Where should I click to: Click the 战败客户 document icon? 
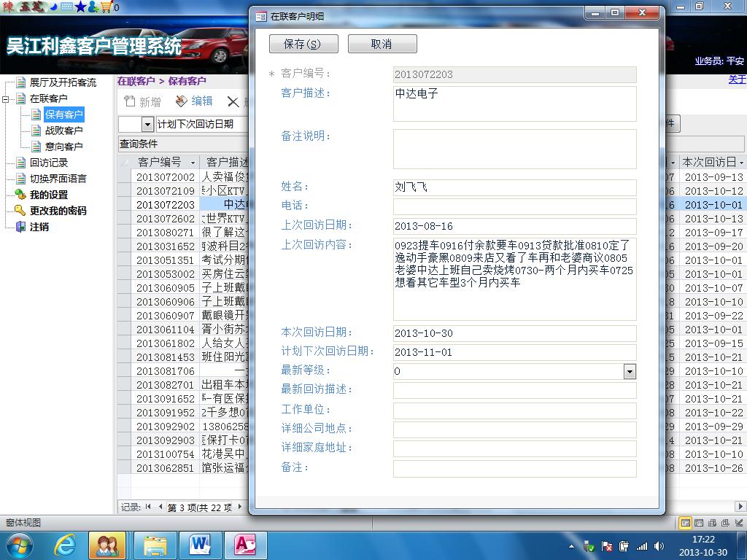[x=36, y=131]
